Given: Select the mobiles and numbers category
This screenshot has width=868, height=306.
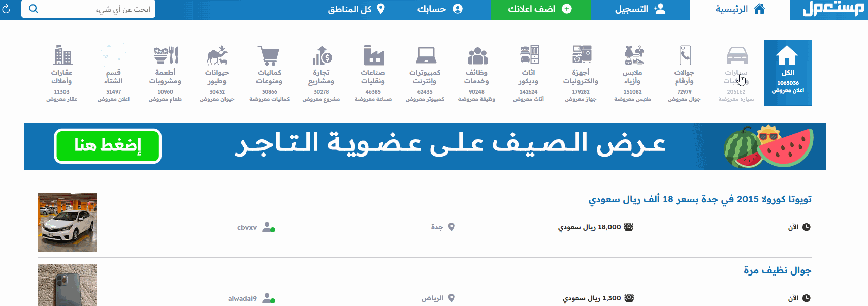Looking at the screenshot, I should tap(684, 56).
